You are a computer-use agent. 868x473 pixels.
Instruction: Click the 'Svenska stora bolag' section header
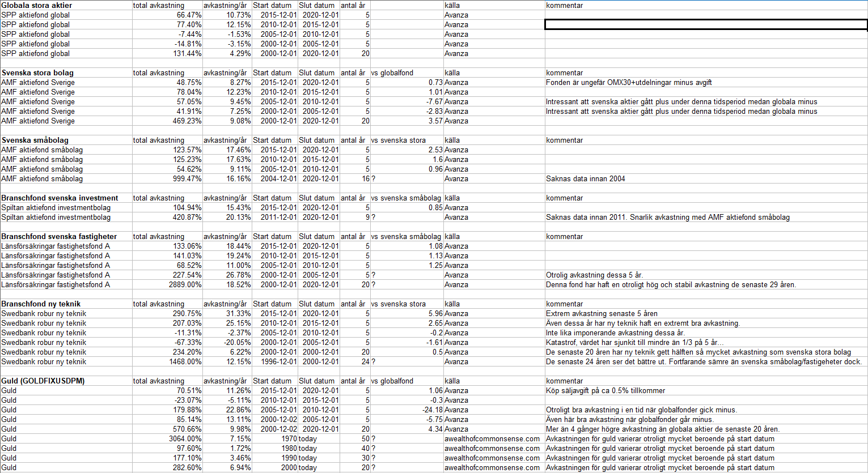37,73
